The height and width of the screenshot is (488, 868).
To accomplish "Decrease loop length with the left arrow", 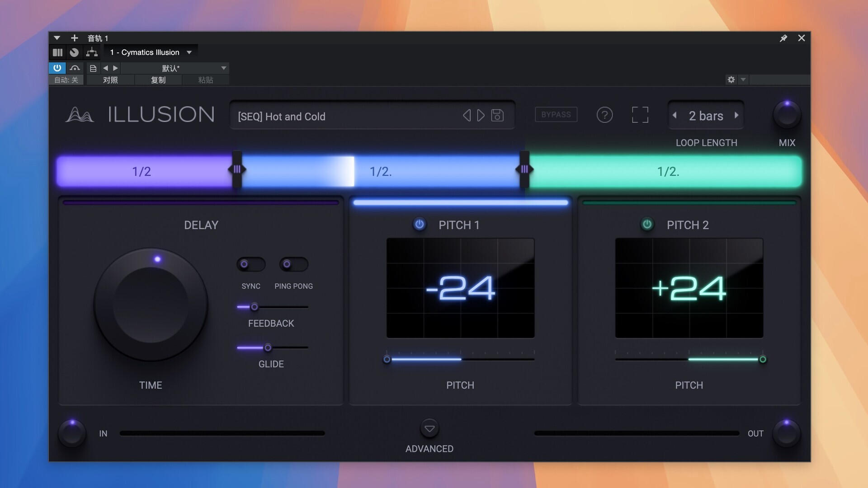I will (x=675, y=116).
